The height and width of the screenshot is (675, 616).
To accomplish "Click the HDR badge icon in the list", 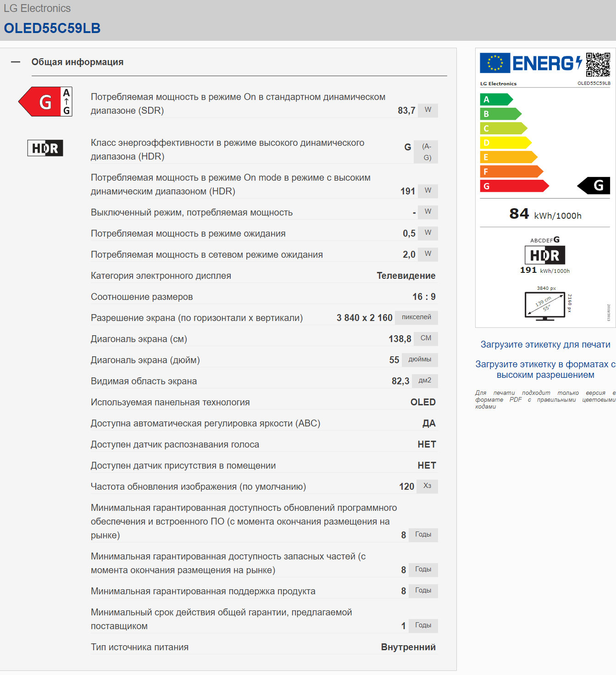I will pyautogui.click(x=45, y=148).
